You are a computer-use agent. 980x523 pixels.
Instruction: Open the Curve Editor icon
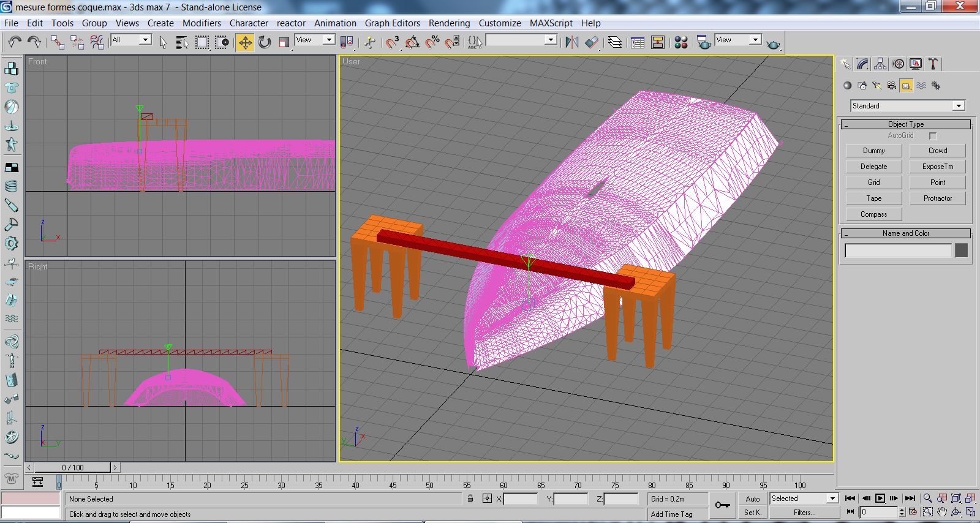point(638,42)
